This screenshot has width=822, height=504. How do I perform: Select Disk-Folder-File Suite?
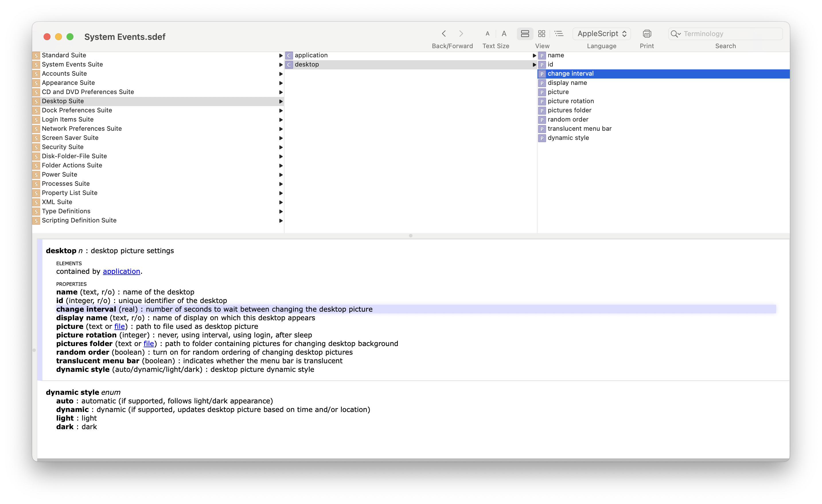[158, 156]
